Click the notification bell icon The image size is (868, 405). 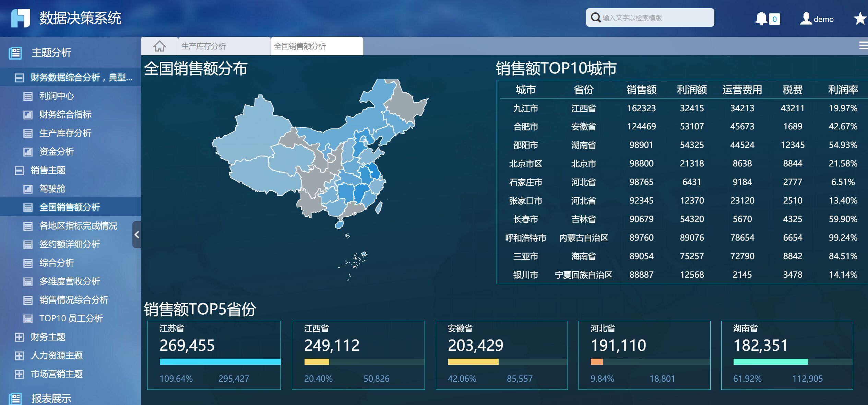point(762,18)
